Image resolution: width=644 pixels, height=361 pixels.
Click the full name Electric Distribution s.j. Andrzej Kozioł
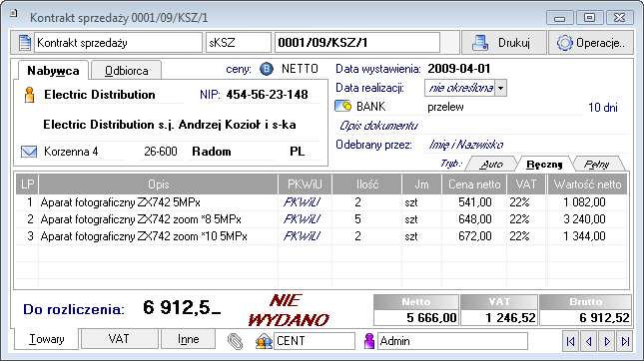click(x=170, y=125)
